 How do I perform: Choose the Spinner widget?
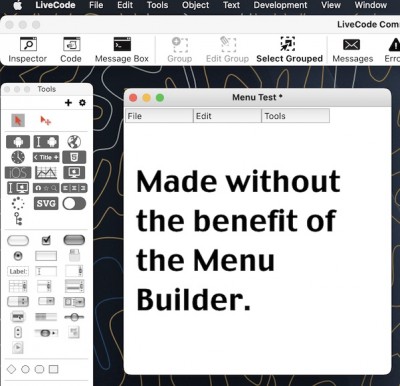coord(18,203)
